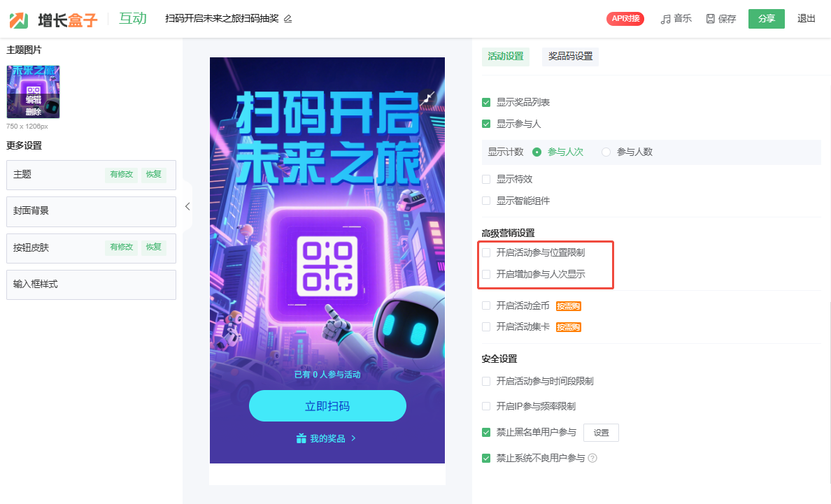
Task: Click the shrink icon at preview top-right
Action: (428, 97)
